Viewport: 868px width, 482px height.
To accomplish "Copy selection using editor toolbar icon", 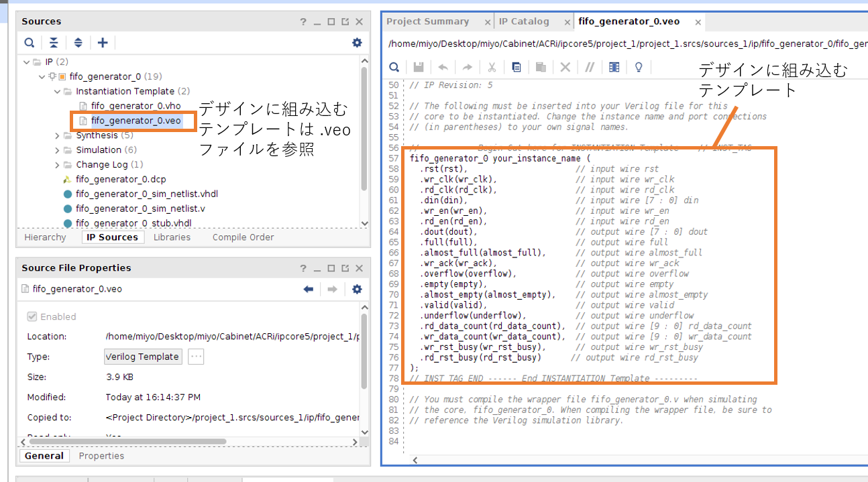I will coord(516,67).
